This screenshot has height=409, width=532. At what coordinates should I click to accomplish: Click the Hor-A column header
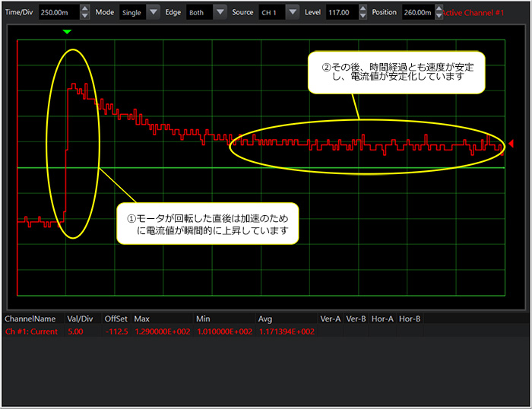pos(382,319)
